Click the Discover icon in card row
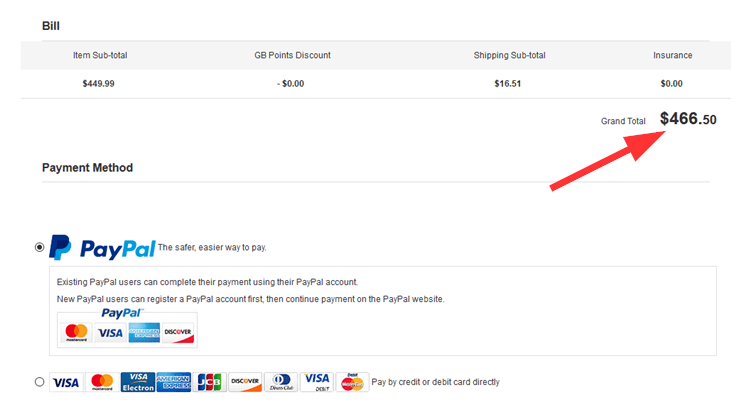Screen dimensions: 750x404 tap(245, 382)
